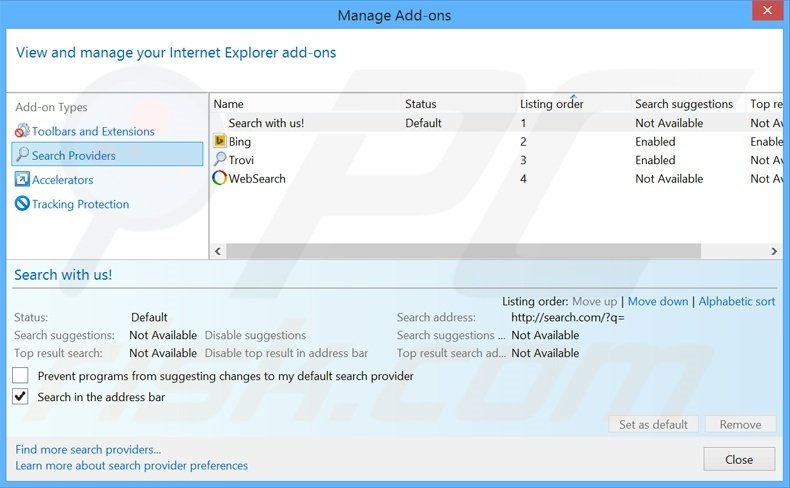Screen dimensions: 790x488
Task: Click Disable suggestions link
Action: point(255,335)
